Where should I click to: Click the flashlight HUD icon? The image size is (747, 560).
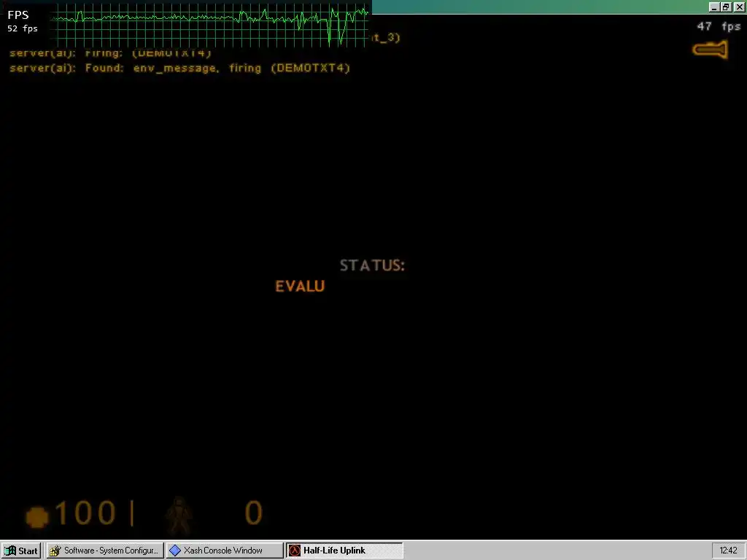pos(711,50)
